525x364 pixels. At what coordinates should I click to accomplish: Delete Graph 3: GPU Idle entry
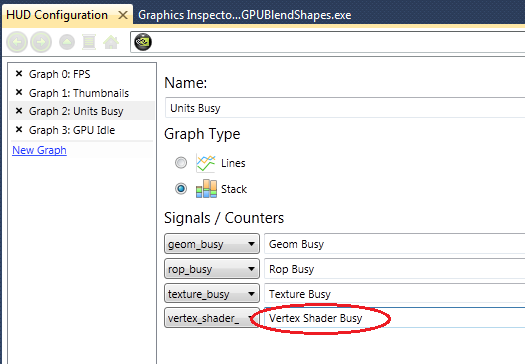[19, 130]
